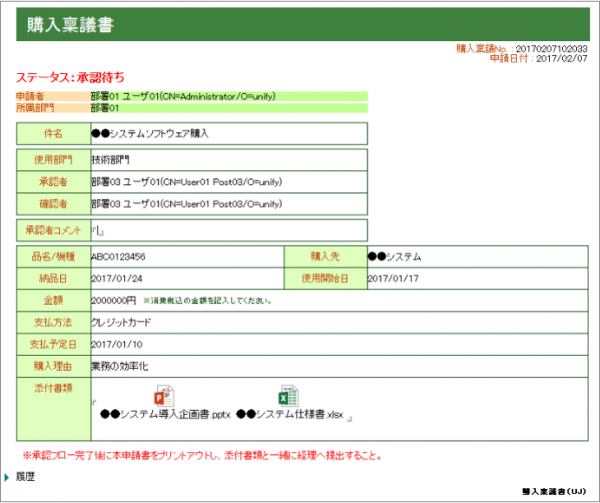The width and height of the screenshot is (600, 503).
Task: Click the 購入理由 value 業務の効率化
Action: [x=118, y=365]
